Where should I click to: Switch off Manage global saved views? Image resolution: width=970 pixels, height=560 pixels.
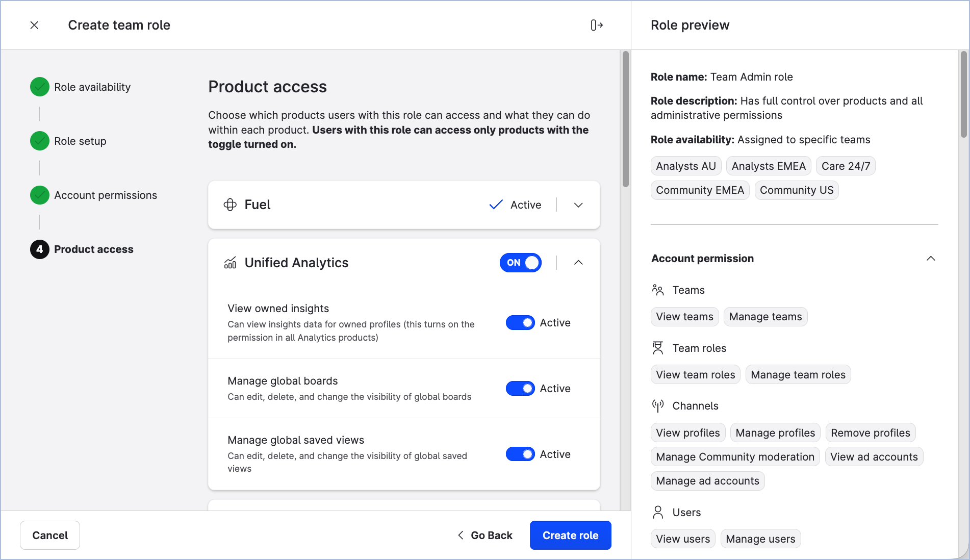520,454
